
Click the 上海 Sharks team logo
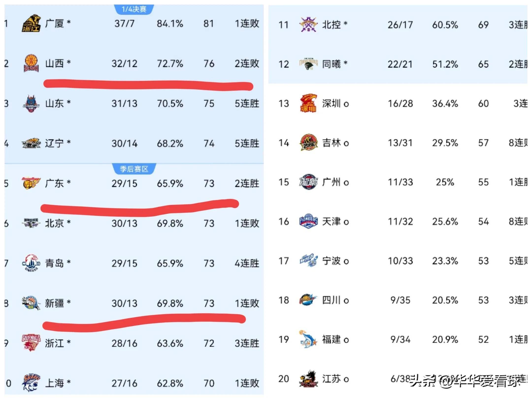pos(31,383)
